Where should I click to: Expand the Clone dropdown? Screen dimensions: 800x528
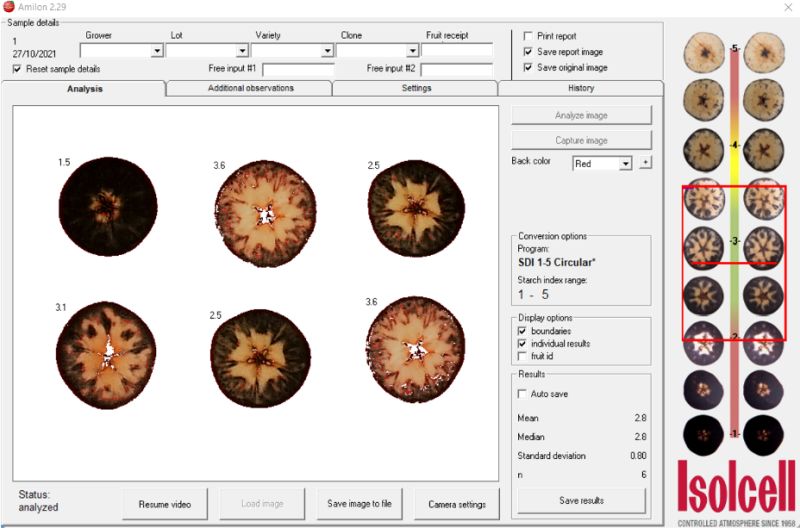413,51
